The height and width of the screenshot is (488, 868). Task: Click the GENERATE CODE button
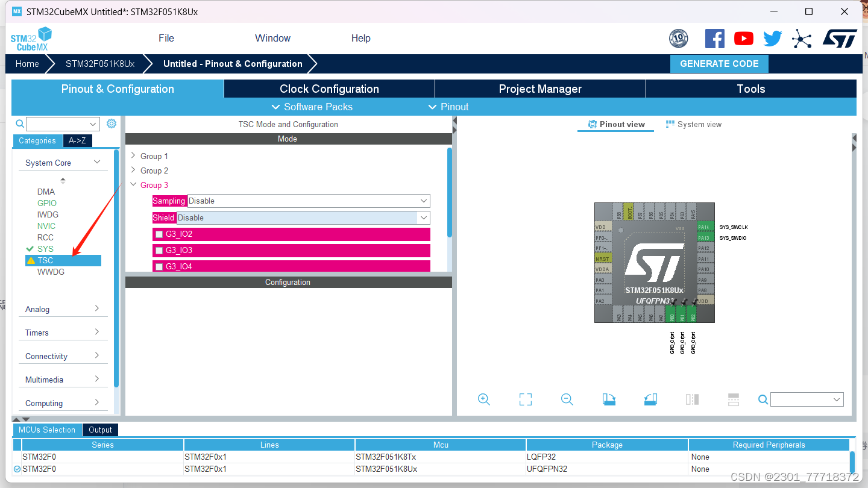719,63
